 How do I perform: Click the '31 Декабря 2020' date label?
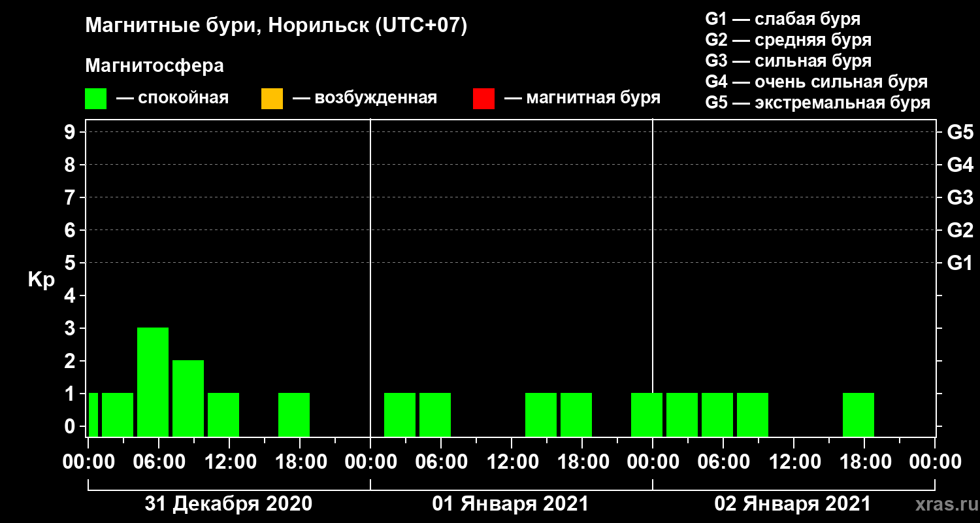[x=229, y=504]
